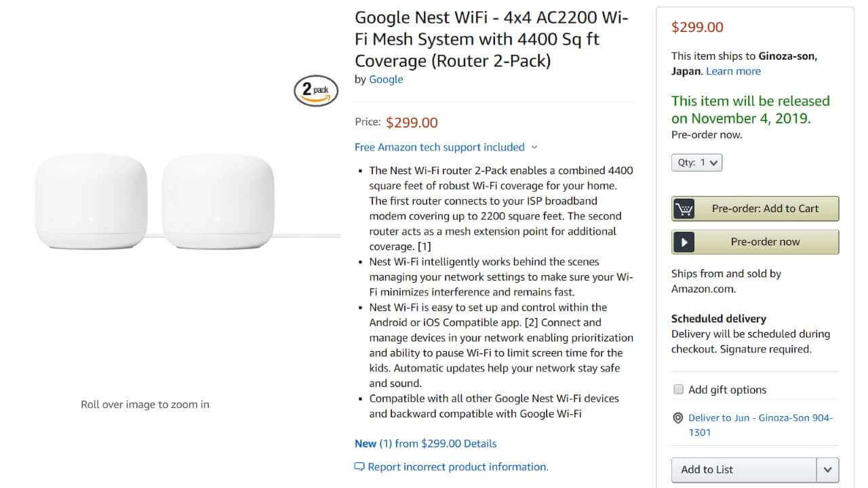
Task: Click the speech bubble report icon
Action: pyautogui.click(x=359, y=467)
